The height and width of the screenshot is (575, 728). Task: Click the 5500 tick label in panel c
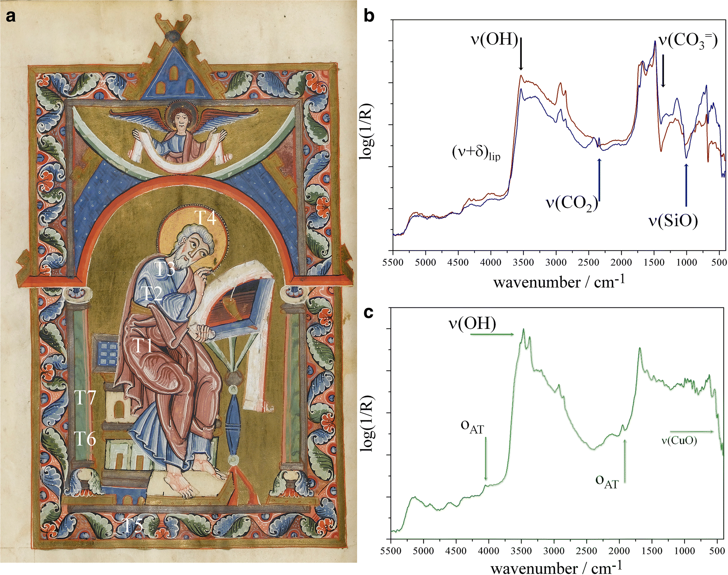(x=391, y=551)
